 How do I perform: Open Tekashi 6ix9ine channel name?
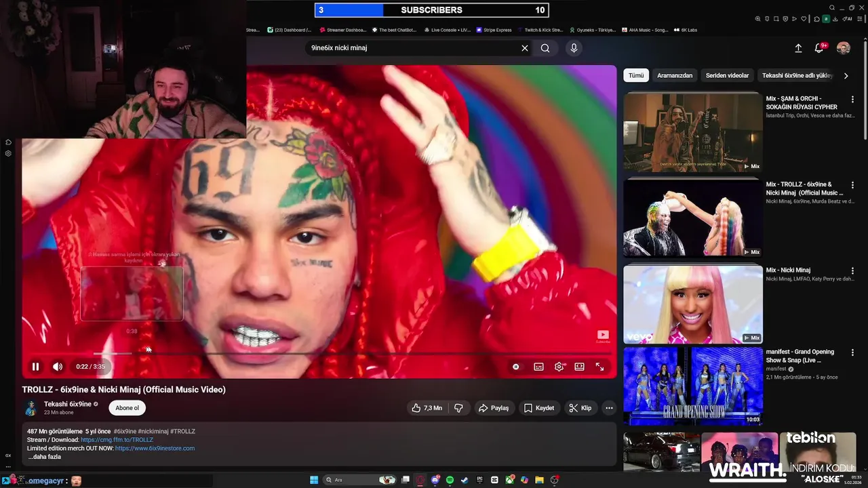click(x=68, y=404)
